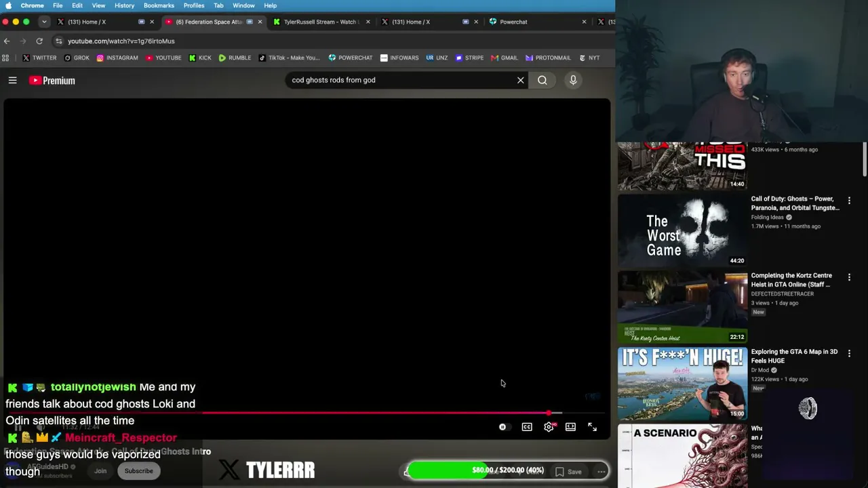The width and height of the screenshot is (868, 488).
Task: Open the KICK bookmark
Action: (200, 58)
